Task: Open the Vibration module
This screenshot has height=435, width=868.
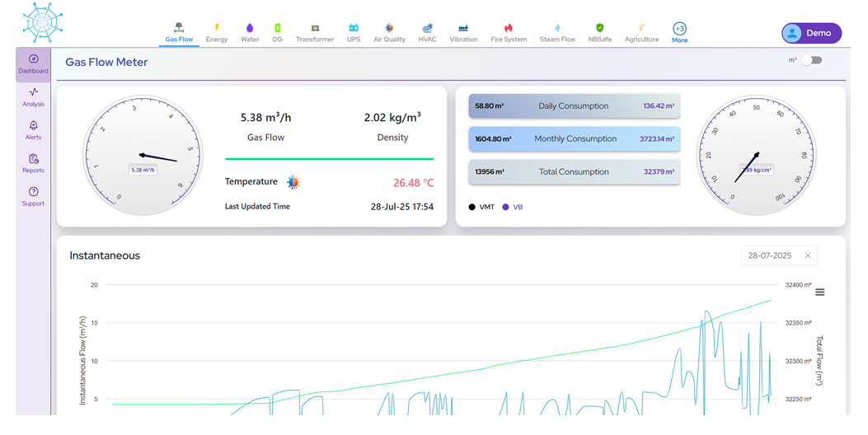Action: click(463, 33)
